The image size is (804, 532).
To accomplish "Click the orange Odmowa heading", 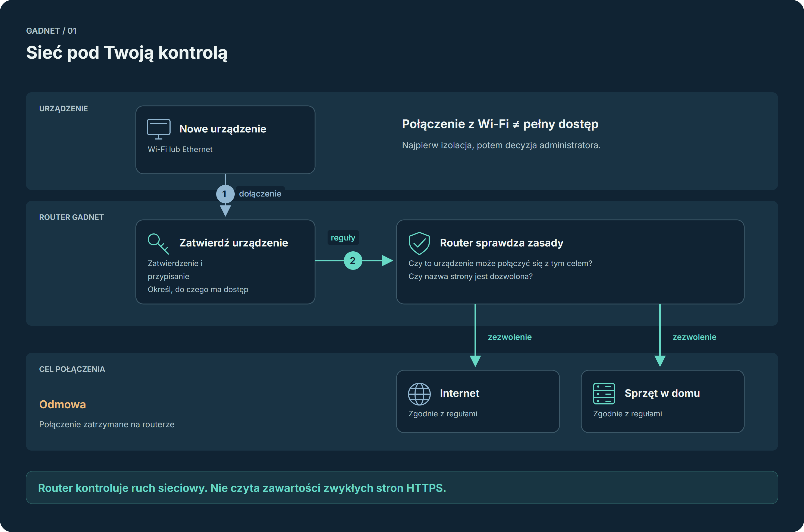I will pyautogui.click(x=62, y=404).
